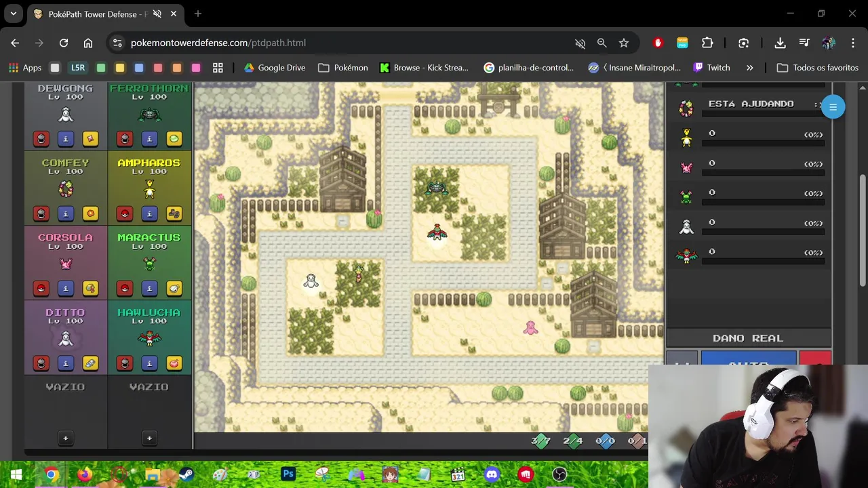Click Maractus's red pokeball button
868x488 pixels.
click(x=125, y=289)
